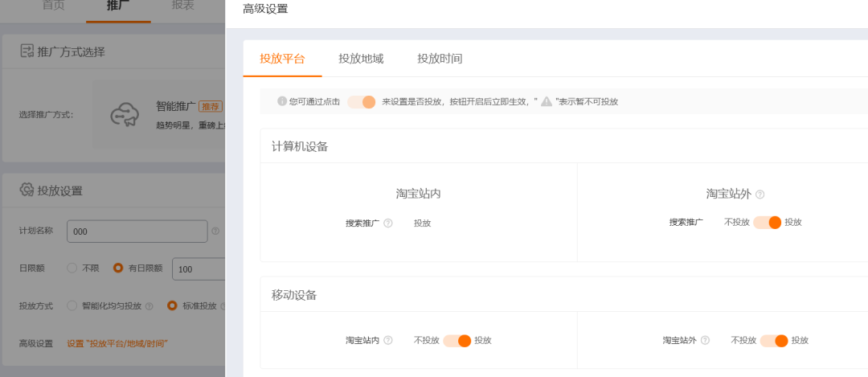Toggle computer 淘宝站外 搜索推广 switch
This screenshot has width=868, height=377.
(767, 223)
